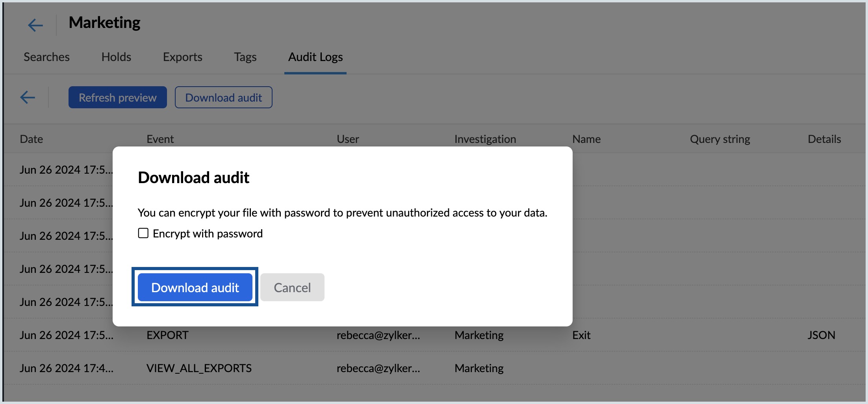Click the back arrow beside Refresh preview
This screenshot has height=404, width=868.
tap(28, 97)
